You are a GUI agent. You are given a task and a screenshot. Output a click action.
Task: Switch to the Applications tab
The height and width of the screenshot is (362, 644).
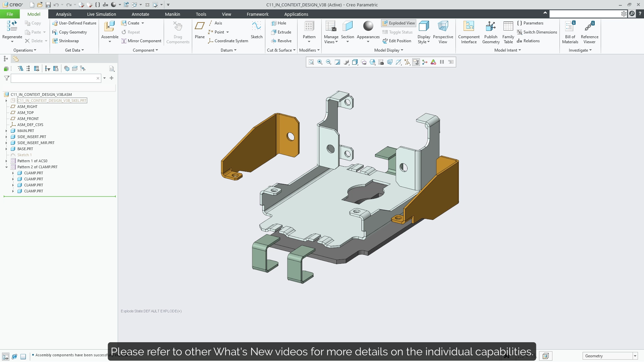[x=296, y=14]
